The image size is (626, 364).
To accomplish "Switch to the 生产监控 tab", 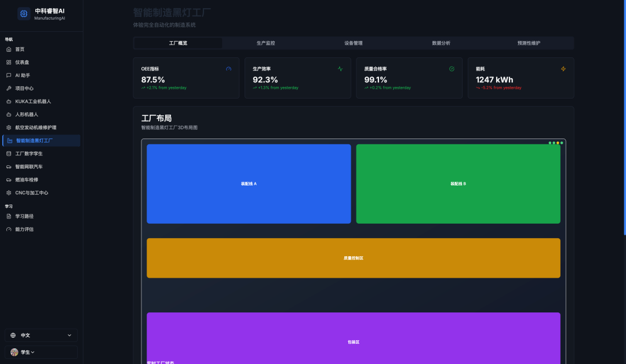I will (265, 43).
